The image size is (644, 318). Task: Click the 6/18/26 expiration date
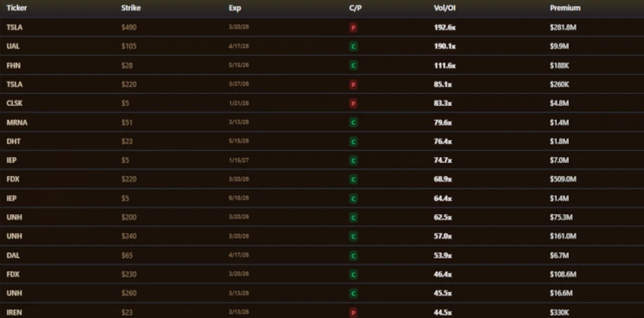(238, 198)
